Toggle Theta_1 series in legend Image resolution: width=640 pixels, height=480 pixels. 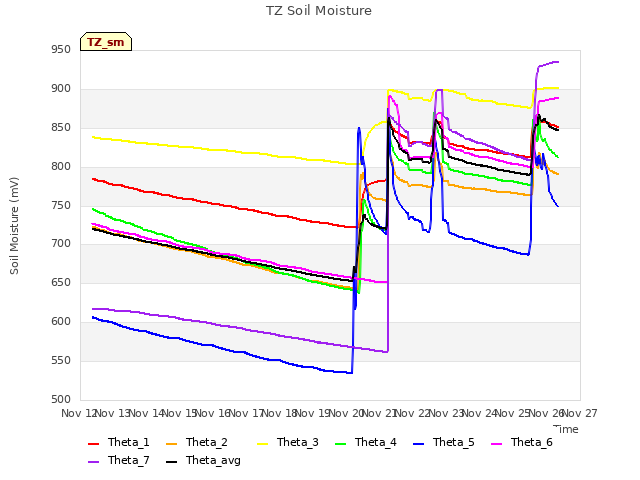coord(119,442)
